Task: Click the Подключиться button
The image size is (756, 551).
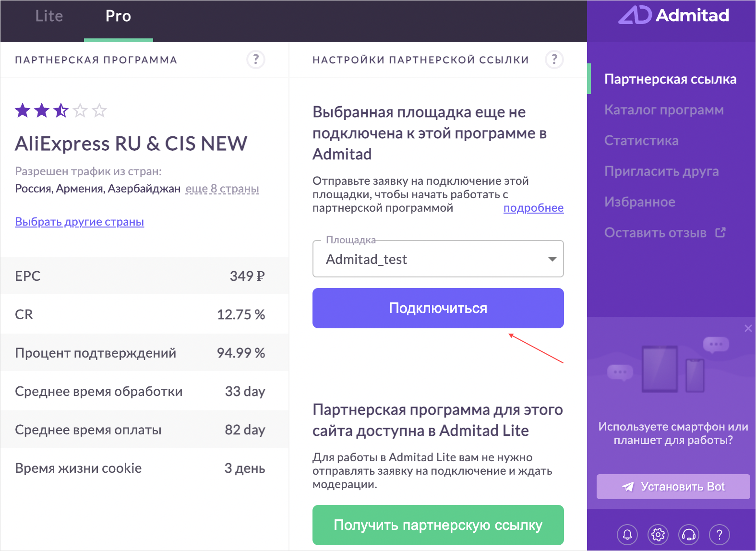Action: [438, 308]
